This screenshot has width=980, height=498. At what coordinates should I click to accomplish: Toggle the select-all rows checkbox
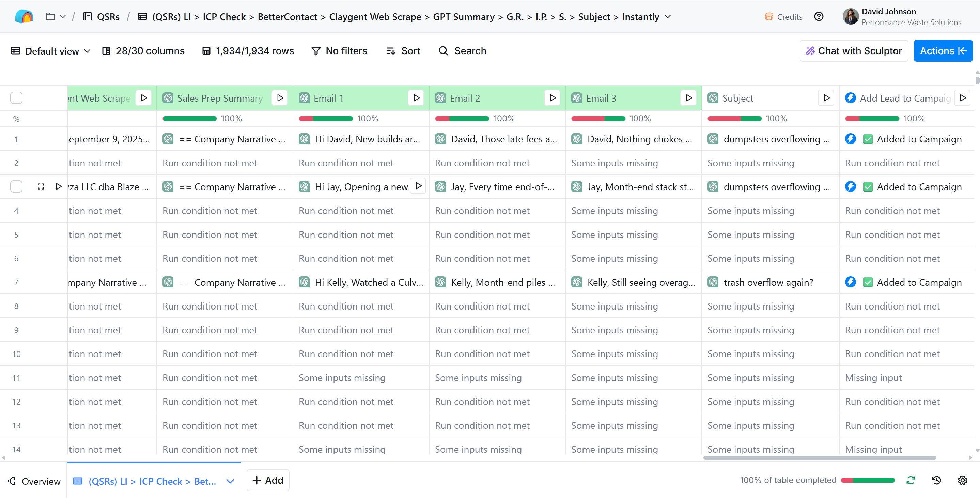tap(16, 98)
